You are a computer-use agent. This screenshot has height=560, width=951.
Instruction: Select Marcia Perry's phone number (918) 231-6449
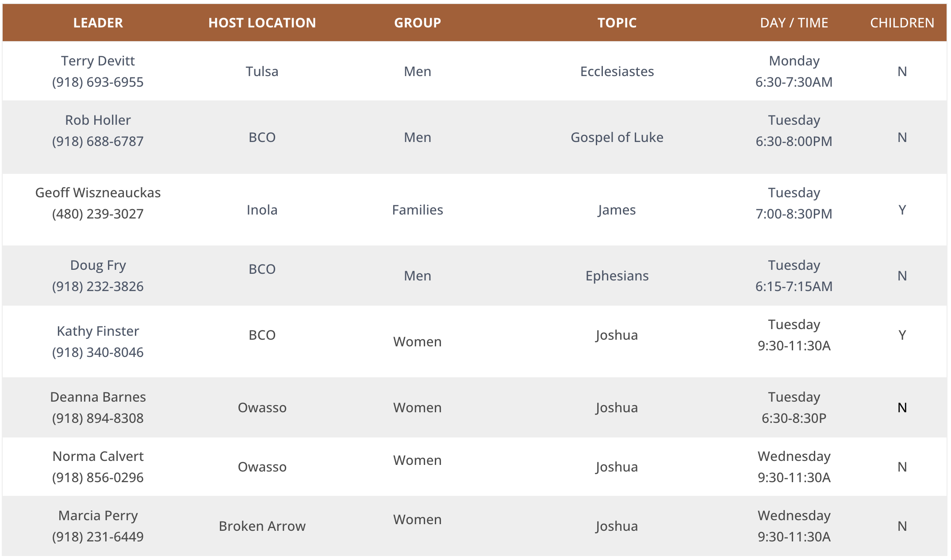[x=98, y=537]
